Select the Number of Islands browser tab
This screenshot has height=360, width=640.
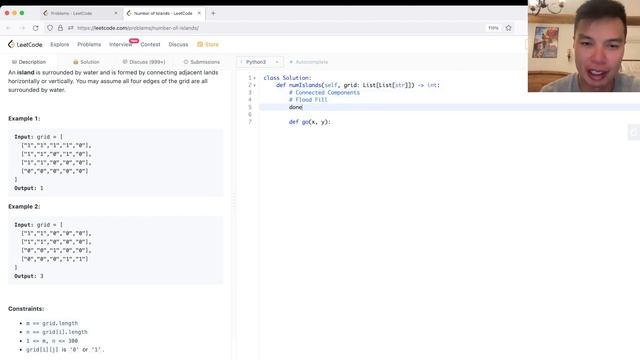click(x=163, y=13)
